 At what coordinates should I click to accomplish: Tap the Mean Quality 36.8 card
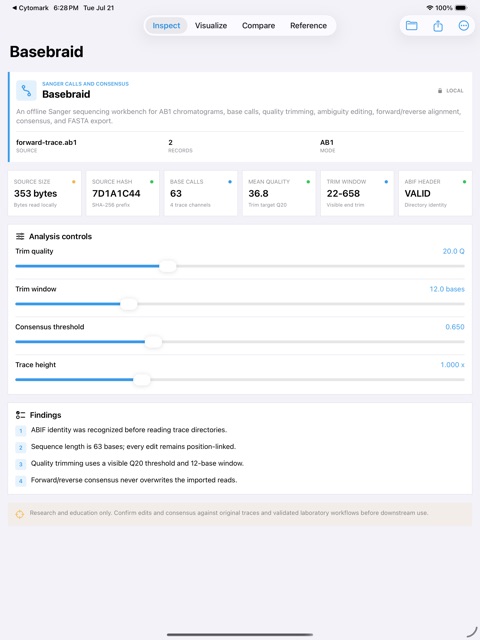[x=279, y=193]
